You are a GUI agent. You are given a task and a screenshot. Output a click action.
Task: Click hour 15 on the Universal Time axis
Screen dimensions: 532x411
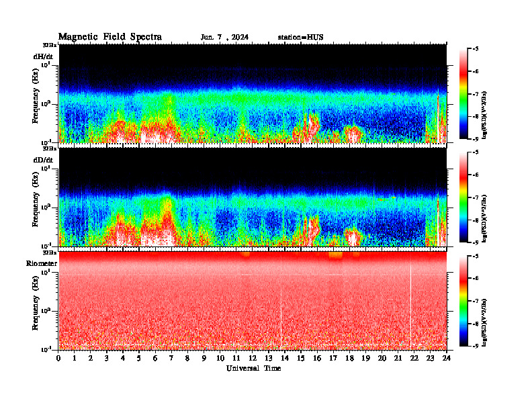click(x=301, y=359)
